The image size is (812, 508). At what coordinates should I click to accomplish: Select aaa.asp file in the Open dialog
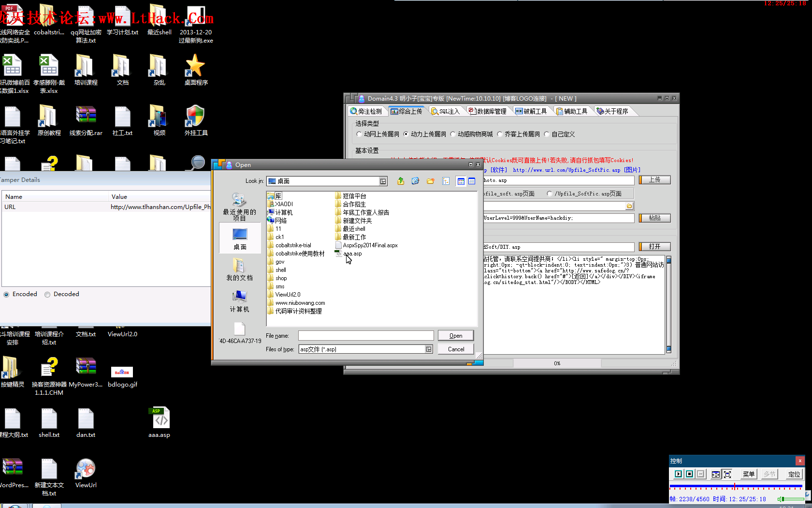pyautogui.click(x=348, y=254)
